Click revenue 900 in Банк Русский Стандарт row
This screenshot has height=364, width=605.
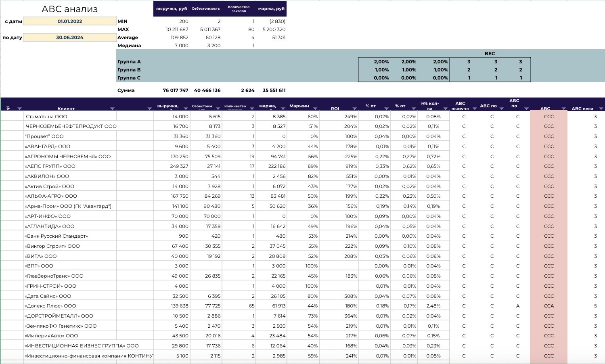(x=184, y=236)
